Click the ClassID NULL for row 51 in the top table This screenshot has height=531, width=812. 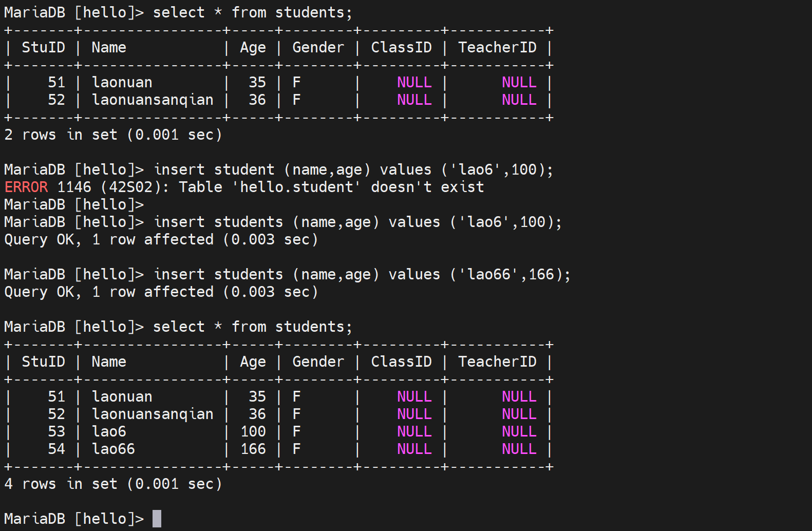414,82
